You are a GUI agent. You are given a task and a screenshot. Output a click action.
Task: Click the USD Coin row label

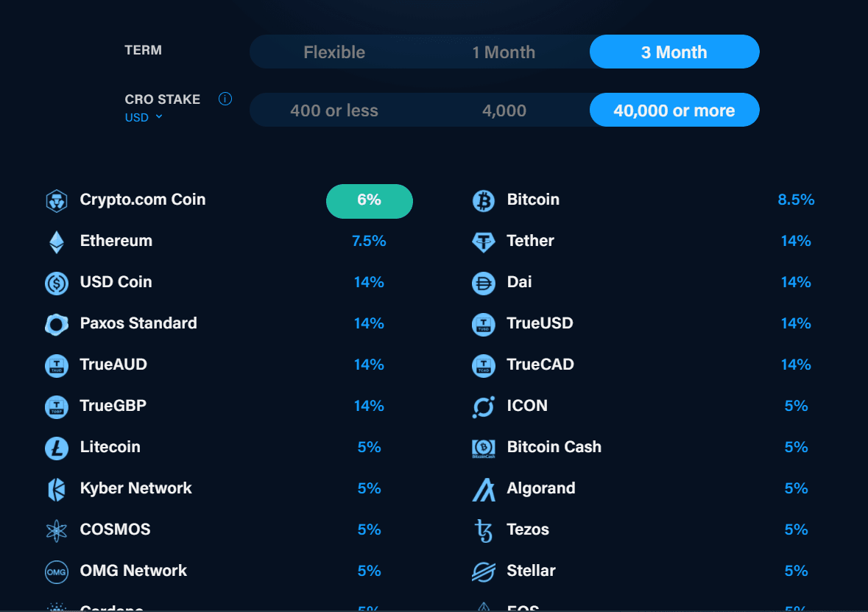tap(116, 282)
